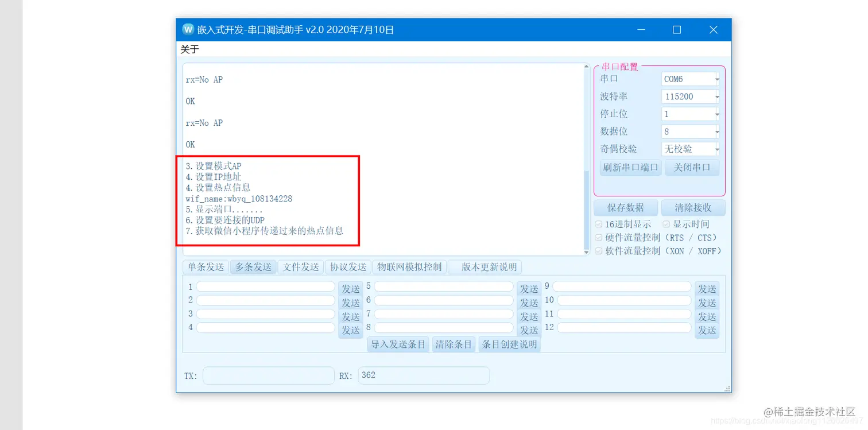
Task: Click the log line 7.获取微信小程序传递过来的热点信息
Action: [x=264, y=231]
